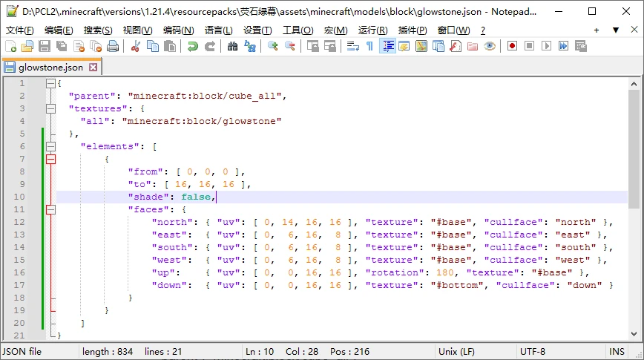Screen dimensions: 644x360
Task: Print the document with the printer icon
Action: tap(113, 46)
